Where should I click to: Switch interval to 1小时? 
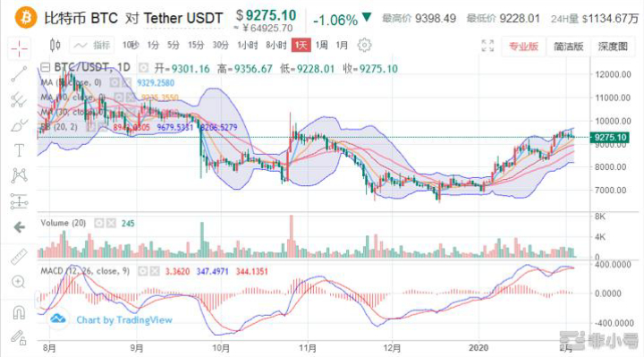247,46
